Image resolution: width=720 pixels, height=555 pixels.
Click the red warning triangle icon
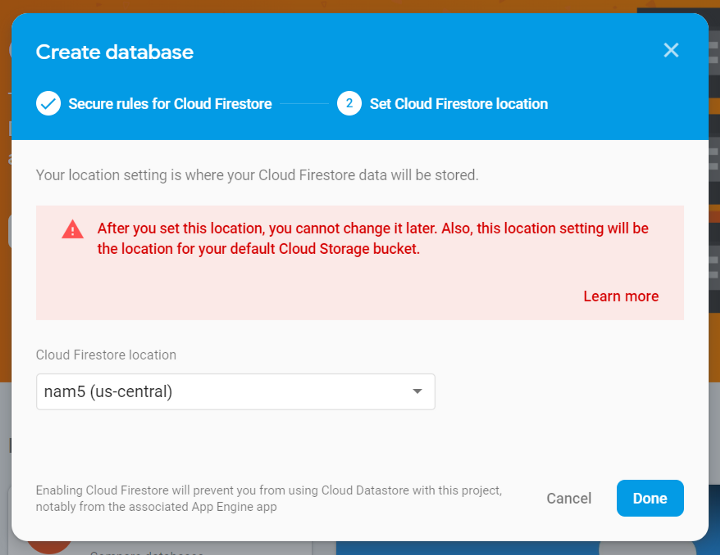73,230
